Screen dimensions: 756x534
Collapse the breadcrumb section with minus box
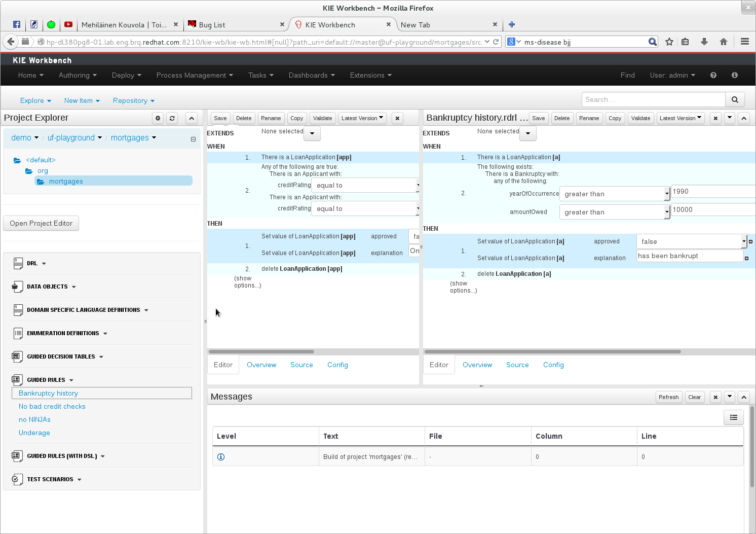coord(193,139)
